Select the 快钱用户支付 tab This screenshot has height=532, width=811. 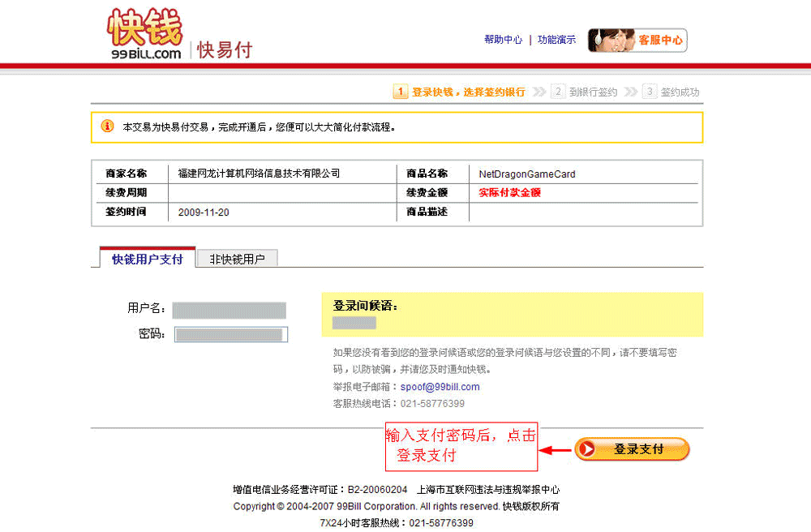(x=148, y=259)
